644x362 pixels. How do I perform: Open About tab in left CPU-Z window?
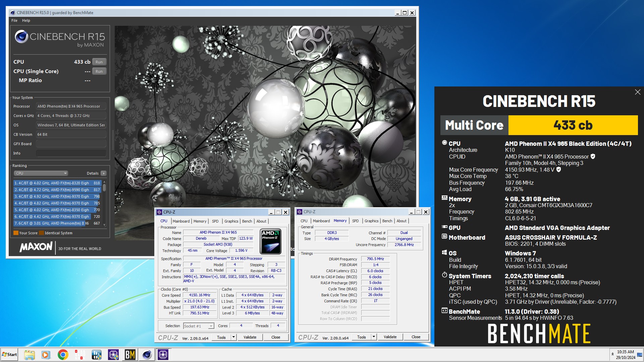(261, 221)
